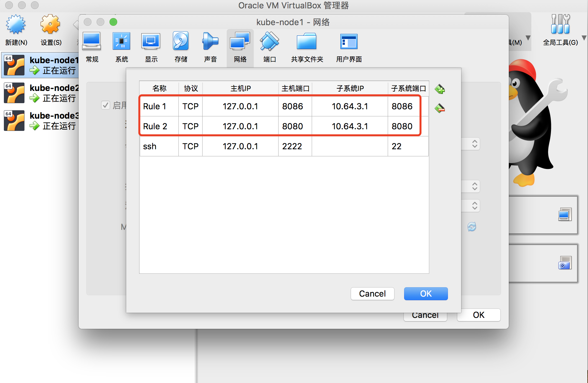The height and width of the screenshot is (383, 588).
Task: Open the 显示 (Display) settings tab
Action: (x=151, y=48)
